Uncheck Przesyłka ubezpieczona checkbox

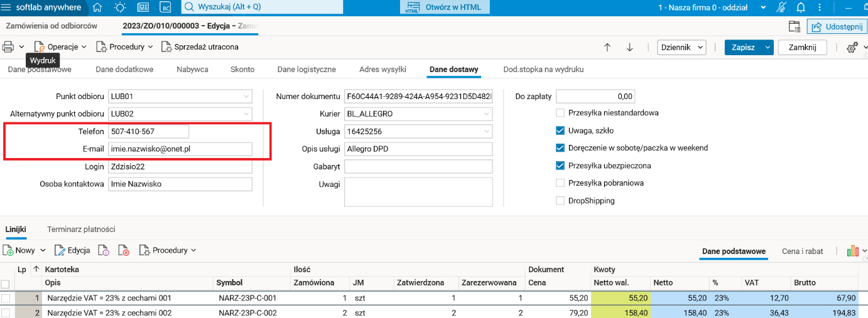[x=560, y=166]
